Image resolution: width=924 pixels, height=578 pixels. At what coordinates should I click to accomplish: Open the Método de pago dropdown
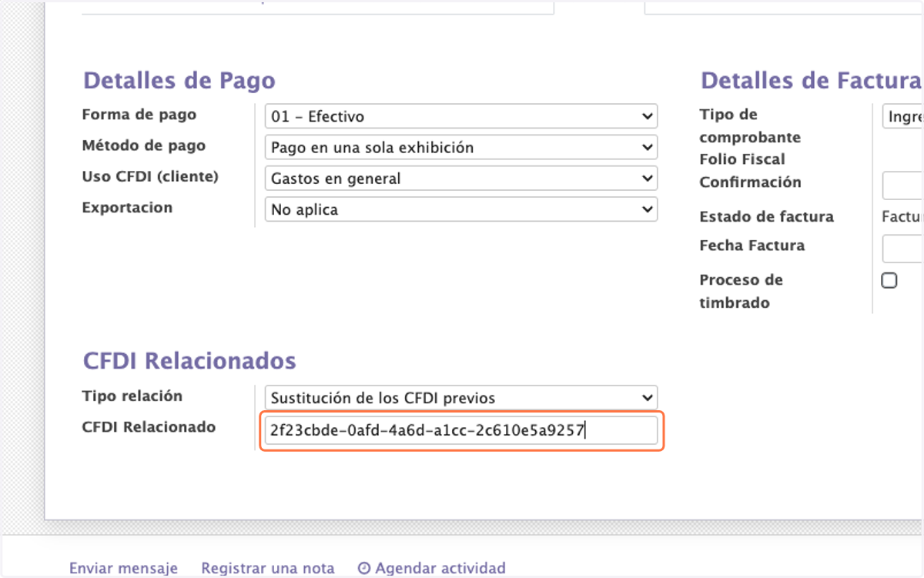(460, 147)
